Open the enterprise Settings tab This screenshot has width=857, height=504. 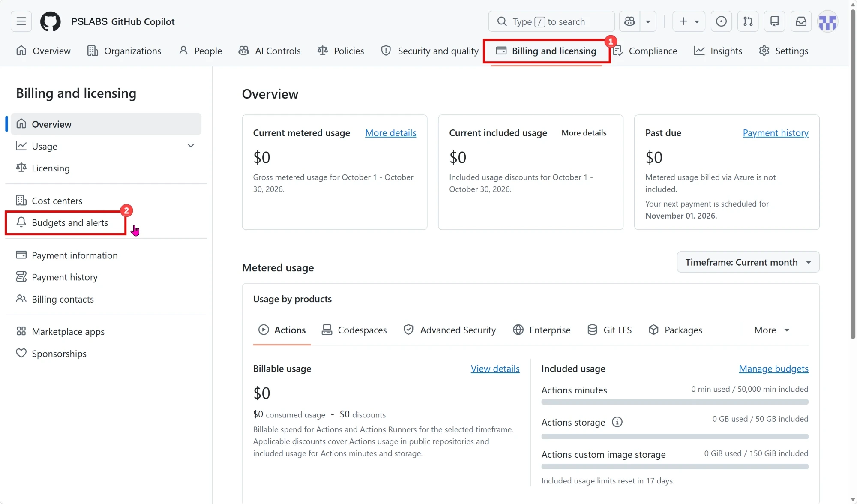coord(784,51)
